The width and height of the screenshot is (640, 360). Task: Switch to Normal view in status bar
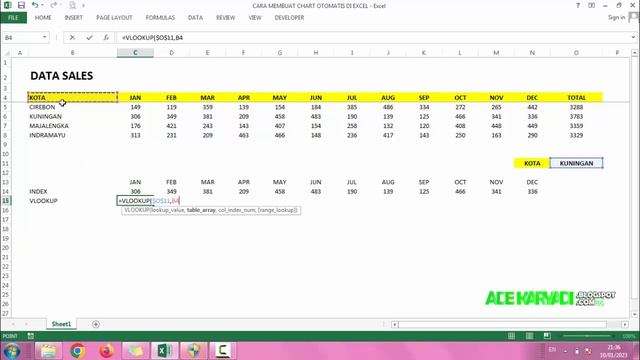pyautogui.click(x=511, y=336)
